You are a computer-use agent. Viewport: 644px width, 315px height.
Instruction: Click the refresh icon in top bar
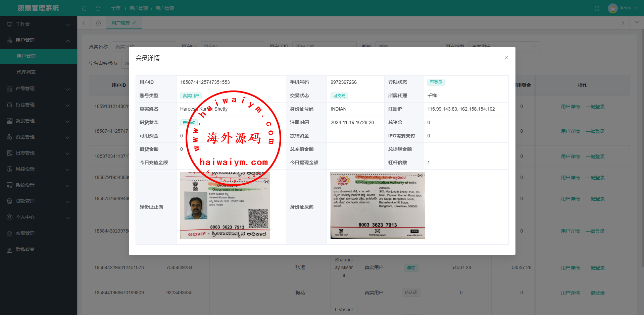(x=98, y=8)
